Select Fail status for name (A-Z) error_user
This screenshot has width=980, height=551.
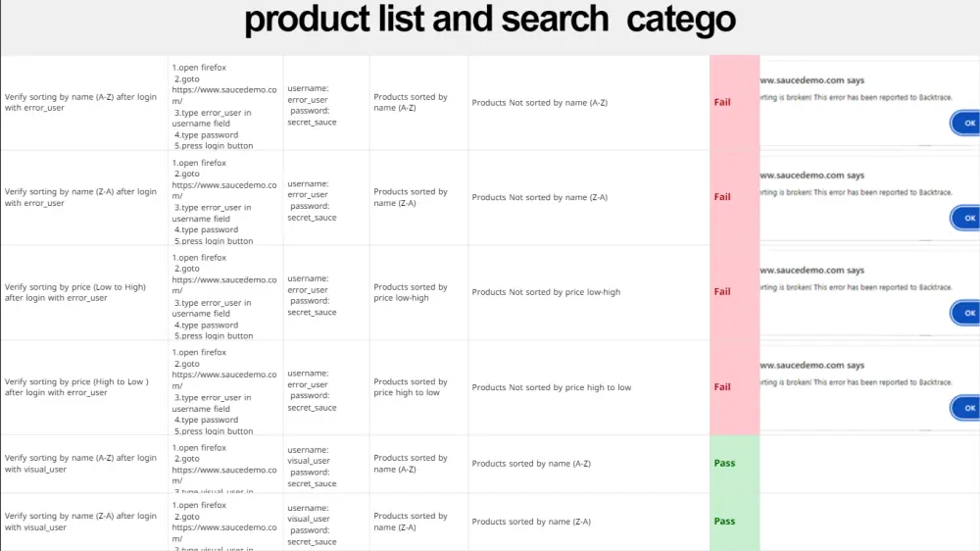click(x=722, y=102)
